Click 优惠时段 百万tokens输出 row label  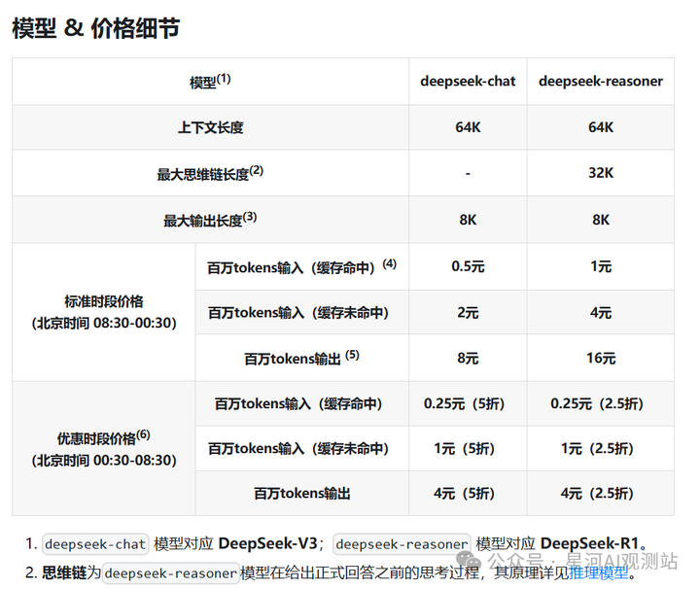coord(301,494)
